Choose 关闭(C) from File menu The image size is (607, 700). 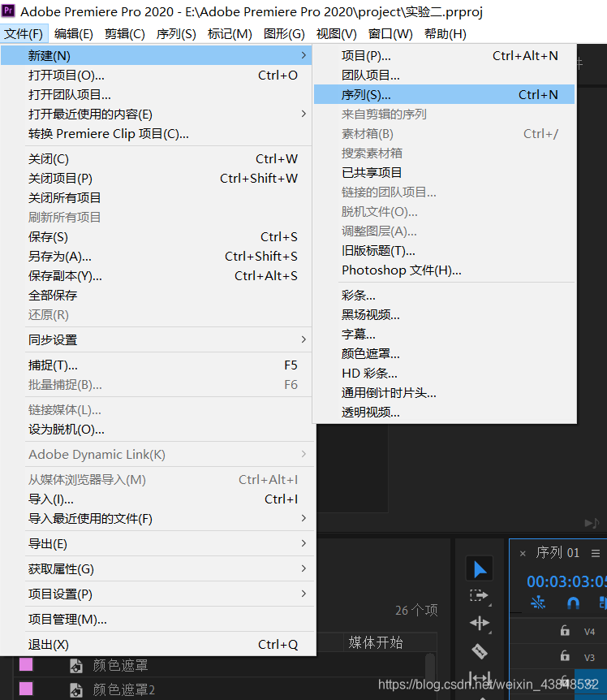(x=156, y=159)
